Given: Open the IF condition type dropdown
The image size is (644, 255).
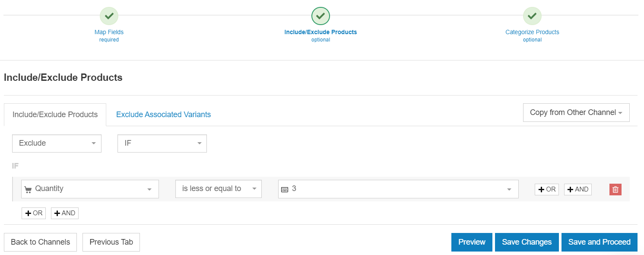Looking at the screenshot, I should pyautogui.click(x=162, y=143).
